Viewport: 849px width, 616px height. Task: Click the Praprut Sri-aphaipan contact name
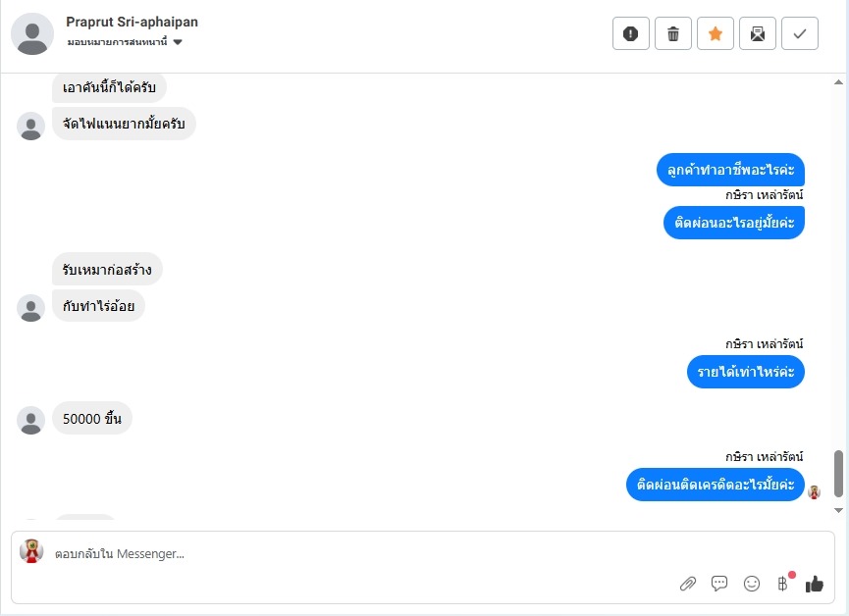coord(133,22)
